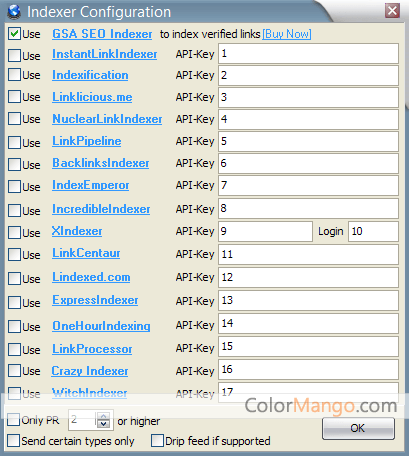Decrease the PR value with down arrow
This screenshot has width=409, height=456.
click(104, 424)
